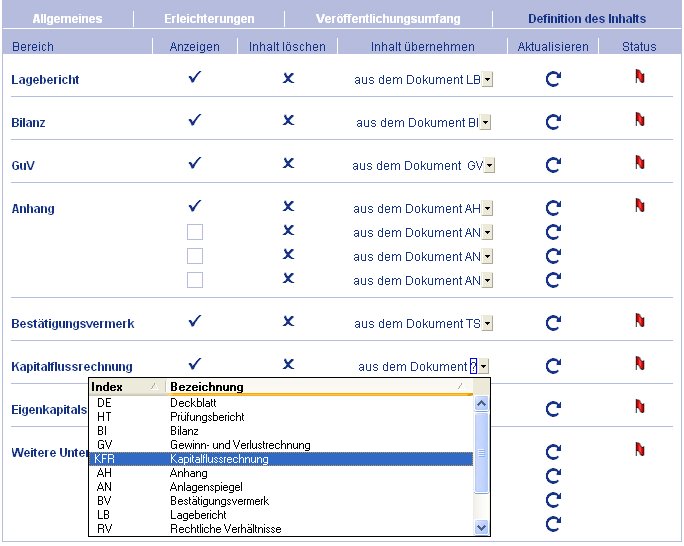Click the dropdown list scroll up arrow
This screenshot has width=684, height=546.
(481, 403)
